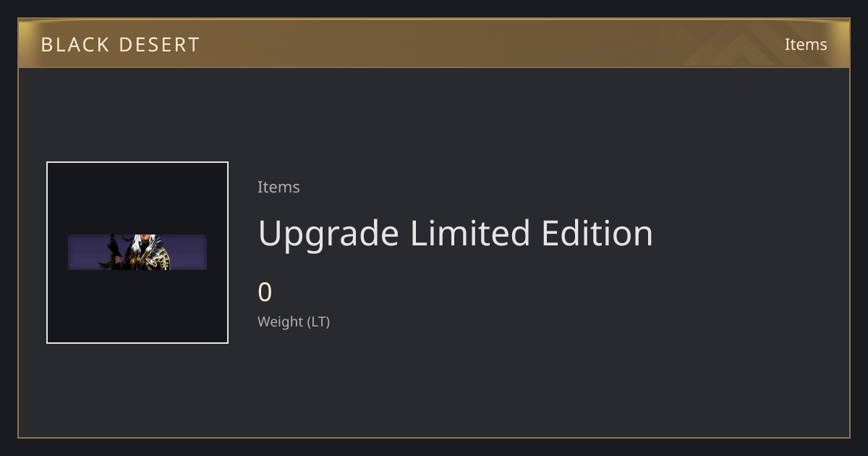Click the Weight (LT) label

click(294, 321)
